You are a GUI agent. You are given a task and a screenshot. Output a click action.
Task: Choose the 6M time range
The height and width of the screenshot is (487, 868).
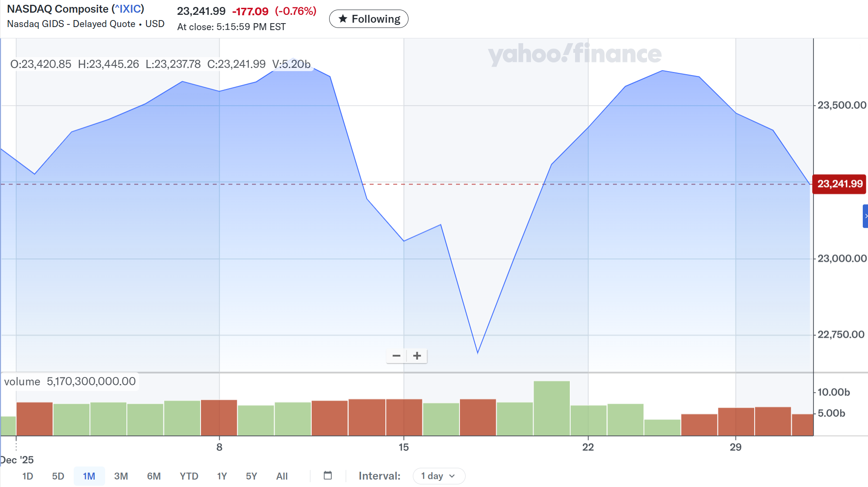click(153, 476)
